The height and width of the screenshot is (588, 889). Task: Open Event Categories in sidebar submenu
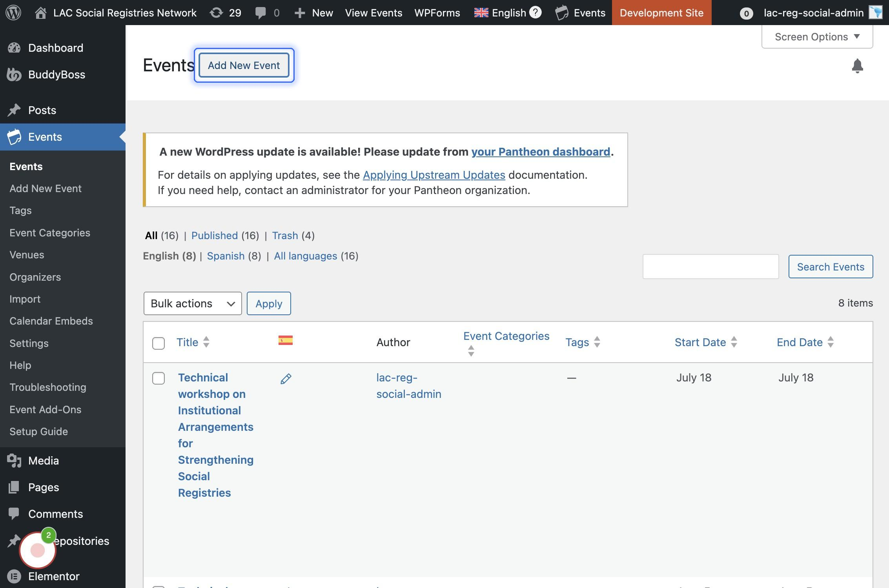pyautogui.click(x=50, y=233)
